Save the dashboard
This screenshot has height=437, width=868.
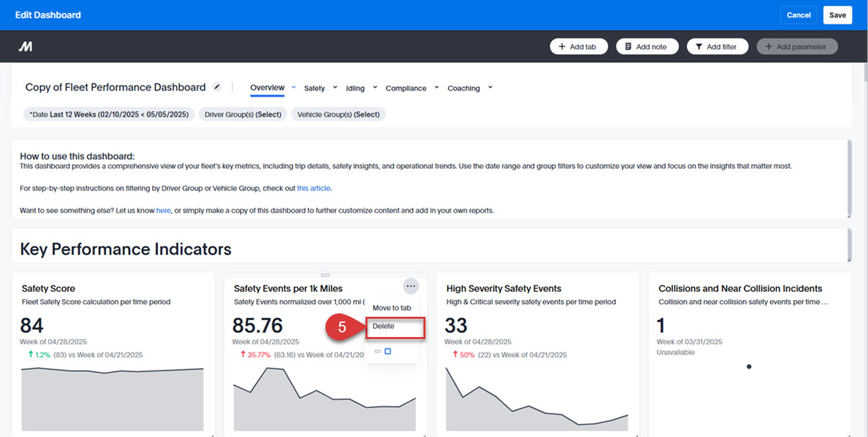click(x=838, y=15)
